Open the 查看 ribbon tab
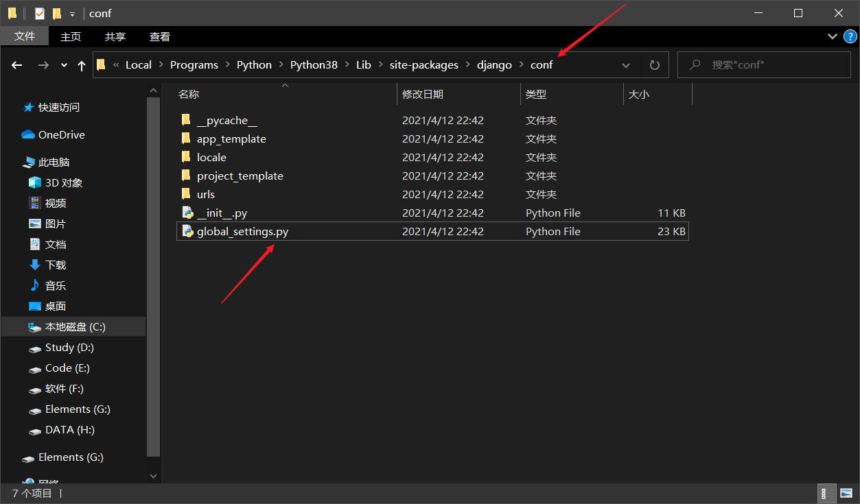 click(160, 36)
